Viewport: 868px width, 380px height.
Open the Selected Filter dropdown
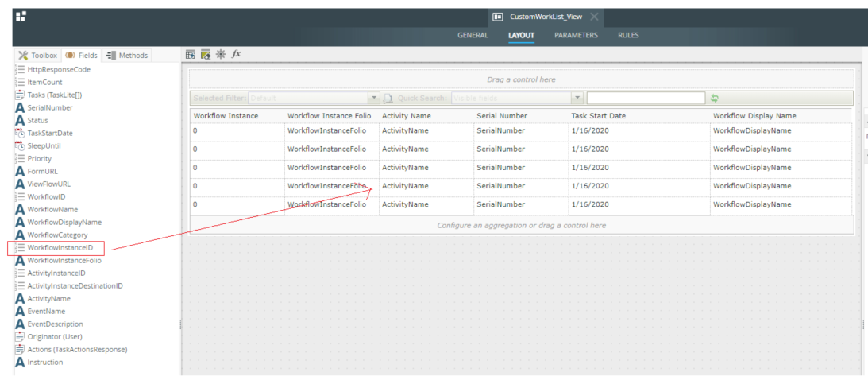pos(374,98)
